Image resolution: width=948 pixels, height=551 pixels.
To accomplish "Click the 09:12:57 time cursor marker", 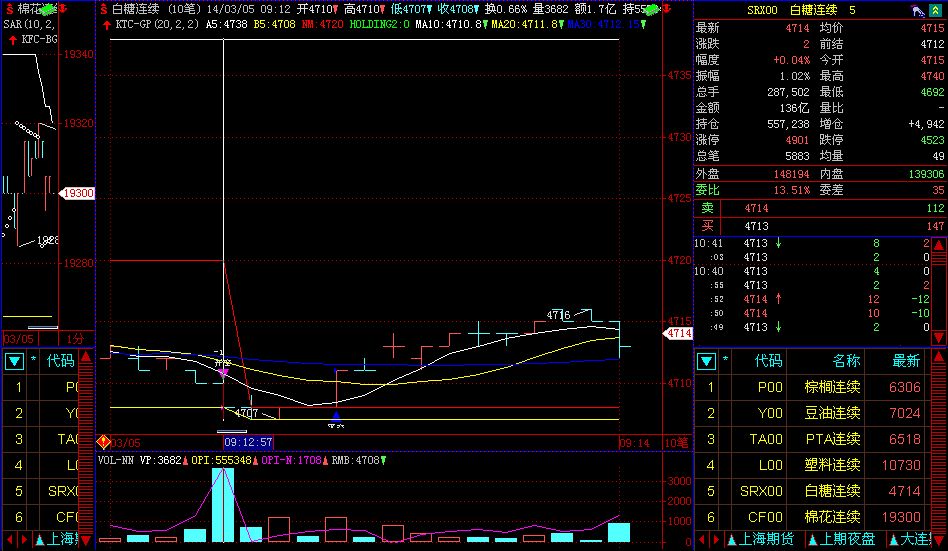I will 248,441.
